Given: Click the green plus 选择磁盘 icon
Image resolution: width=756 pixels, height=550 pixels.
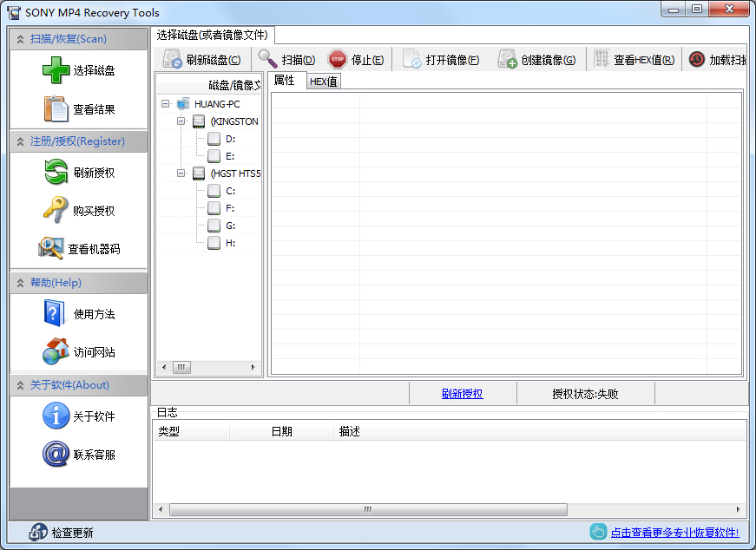Looking at the screenshot, I should (x=56, y=70).
